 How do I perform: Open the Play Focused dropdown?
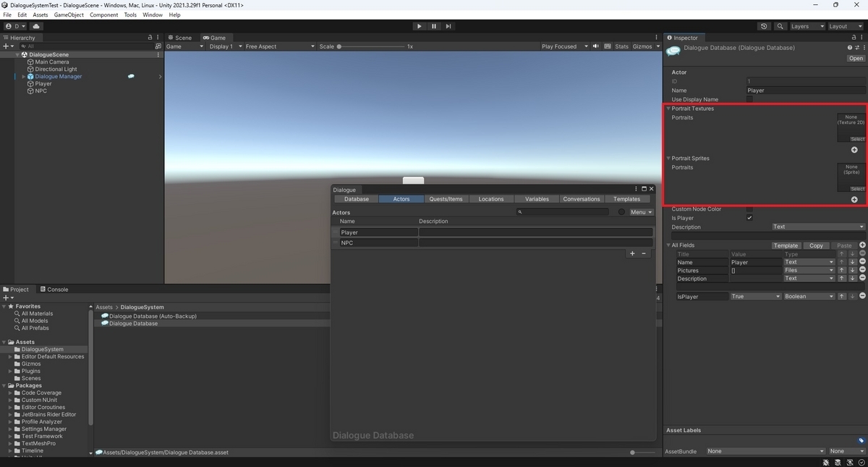(563, 46)
